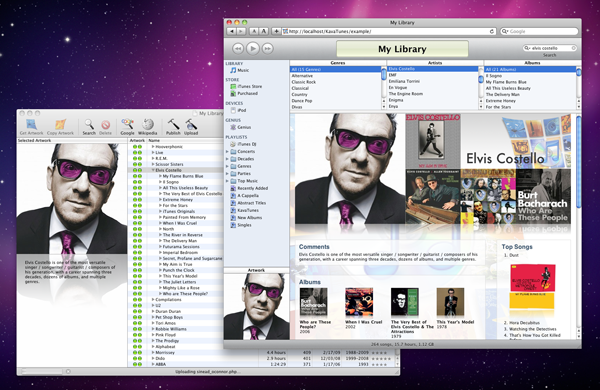
Task: Expand the Genres playlist folder
Action: pyautogui.click(x=227, y=166)
